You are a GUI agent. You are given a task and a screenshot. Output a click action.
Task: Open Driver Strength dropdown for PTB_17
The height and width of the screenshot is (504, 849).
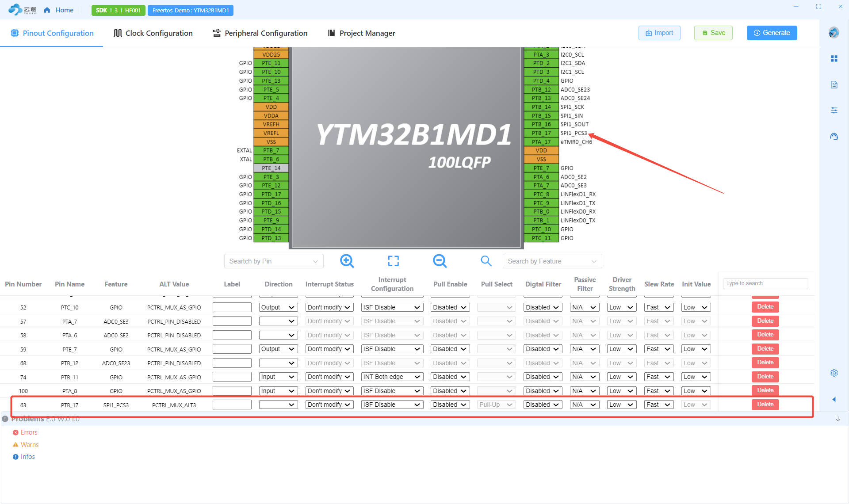tap(621, 405)
